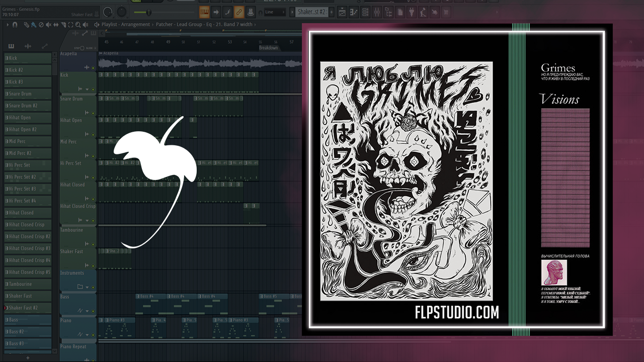Adjust the horizontal green slider in toolbar
Viewport: 644px width, 362px height.
148,12
